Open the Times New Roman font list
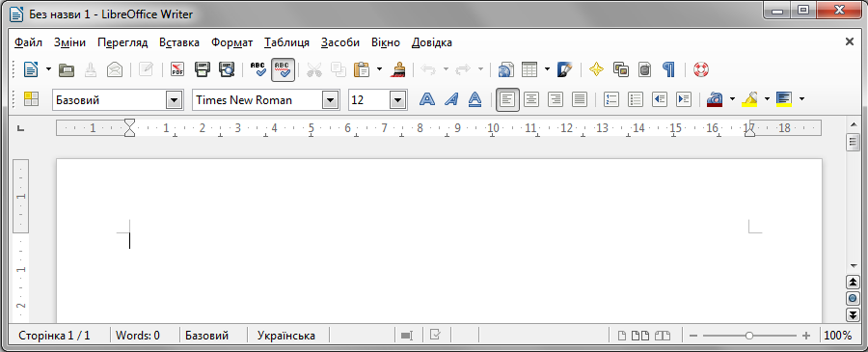The image size is (868, 352). [x=331, y=100]
